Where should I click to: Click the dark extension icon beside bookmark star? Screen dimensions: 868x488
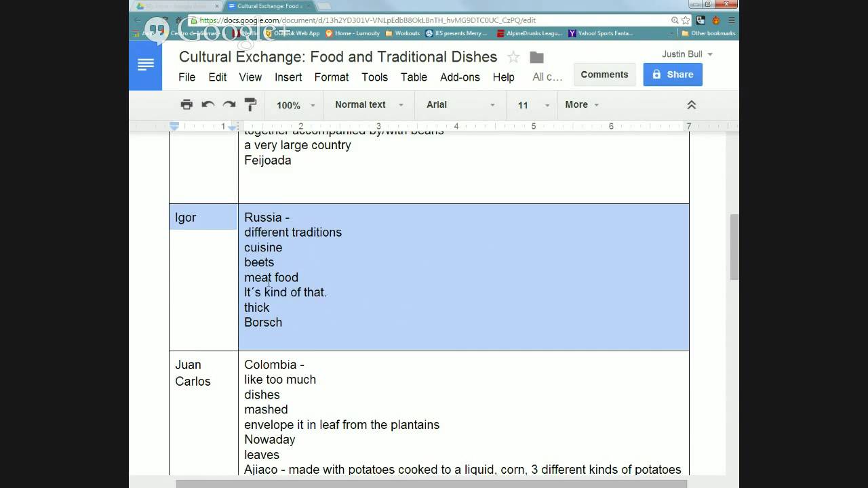[x=701, y=20]
